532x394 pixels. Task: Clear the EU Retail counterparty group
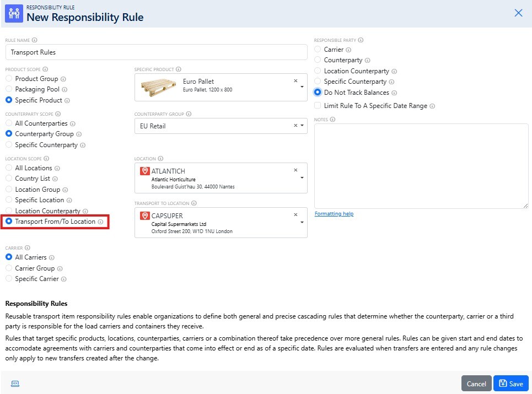coord(294,126)
